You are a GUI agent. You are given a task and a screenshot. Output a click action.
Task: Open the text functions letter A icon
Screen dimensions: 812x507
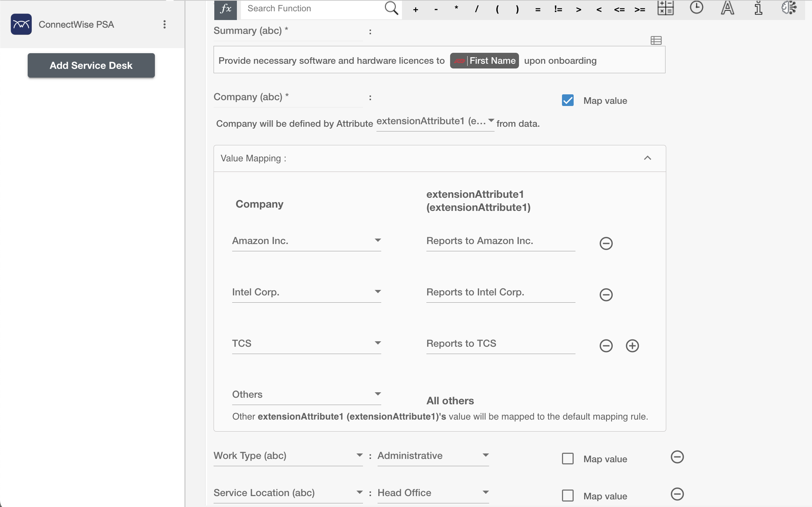pos(727,8)
